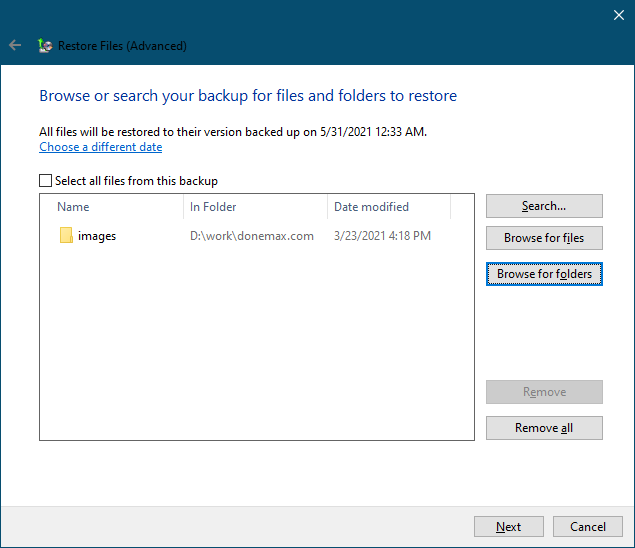Click the Cancel button
This screenshot has width=635, height=548.
pyautogui.click(x=588, y=527)
